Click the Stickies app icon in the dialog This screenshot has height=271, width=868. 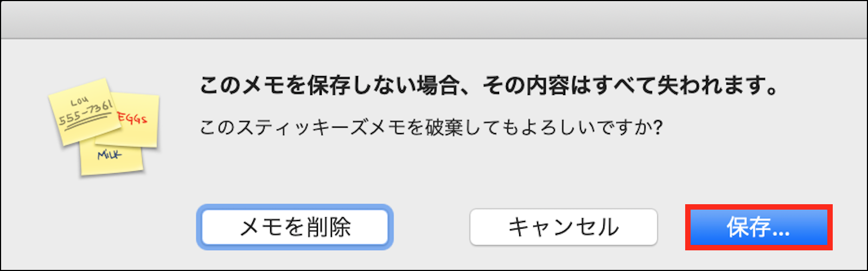click(x=104, y=128)
